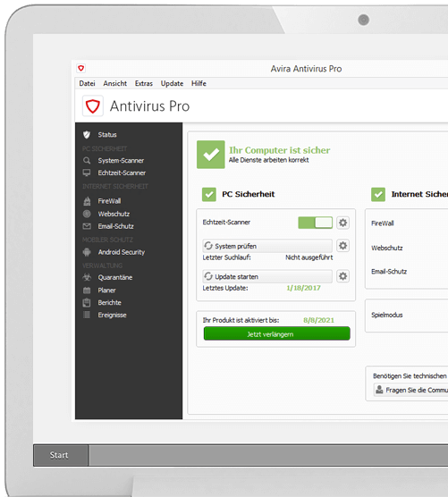Click the Planer calendar icon

click(87, 290)
